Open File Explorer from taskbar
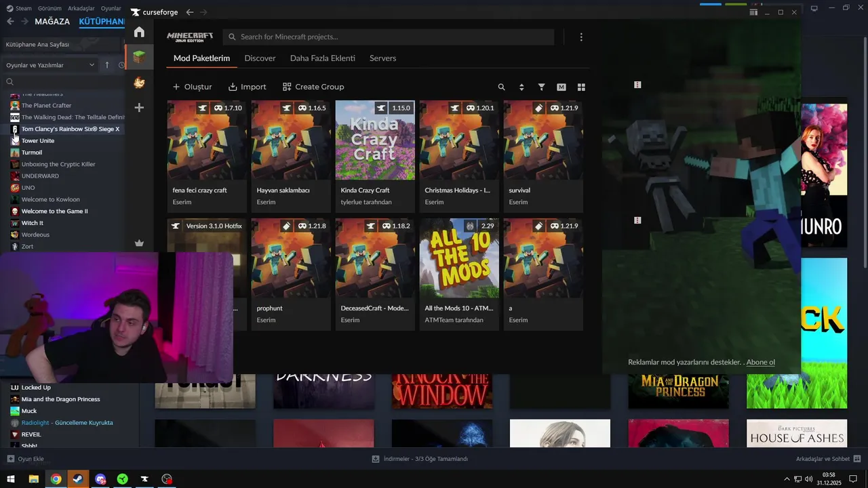 tap(33, 479)
